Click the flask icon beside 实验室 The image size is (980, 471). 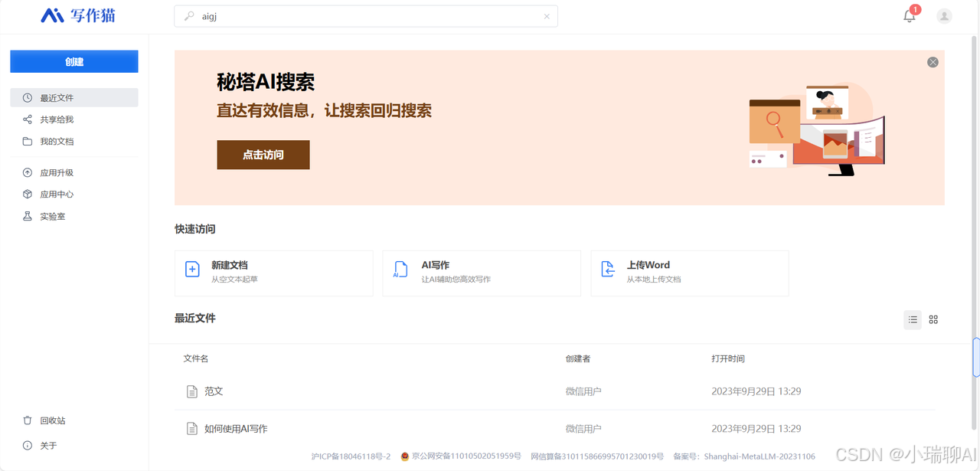pyautogui.click(x=28, y=217)
